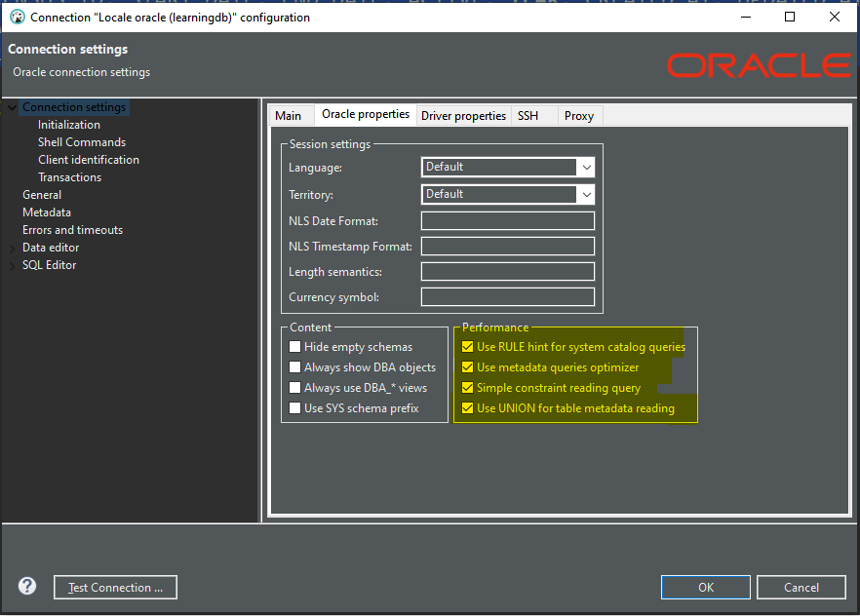Uncheck Use RULE hint for system catalog queries
The image size is (860, 616).
468,347
